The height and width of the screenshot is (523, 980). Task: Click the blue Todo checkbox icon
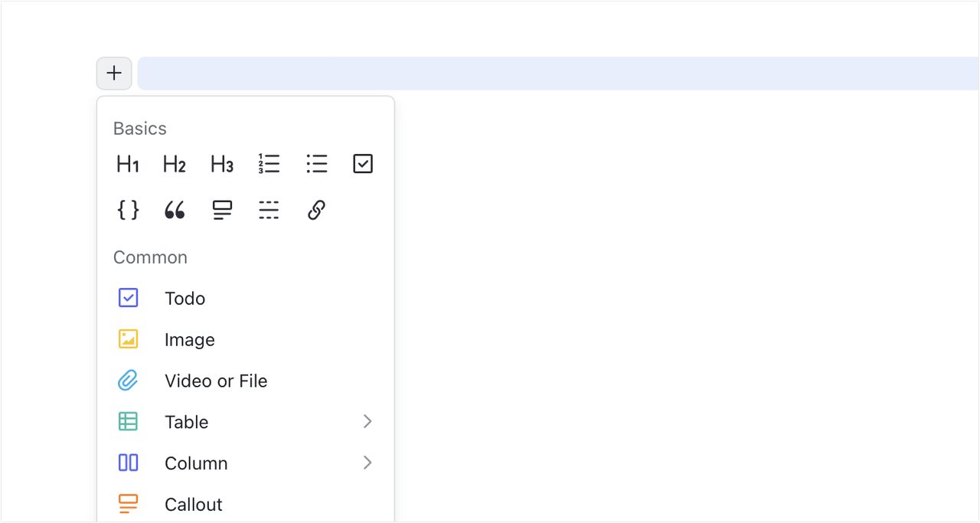(128, 298)
